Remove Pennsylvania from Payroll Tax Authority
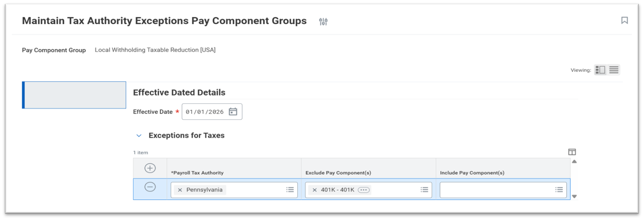Screen dimensions: 644x220 pyautogui.click(x=180, y=190)
